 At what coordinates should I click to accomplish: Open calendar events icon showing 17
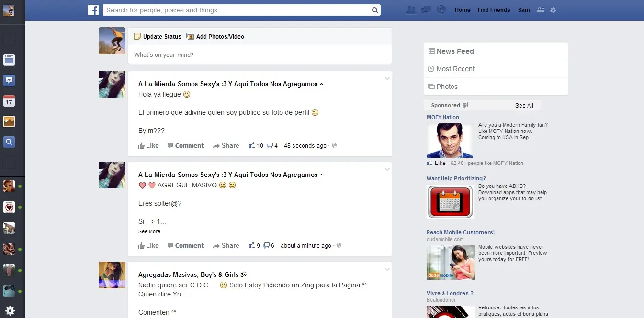[9, 101]
